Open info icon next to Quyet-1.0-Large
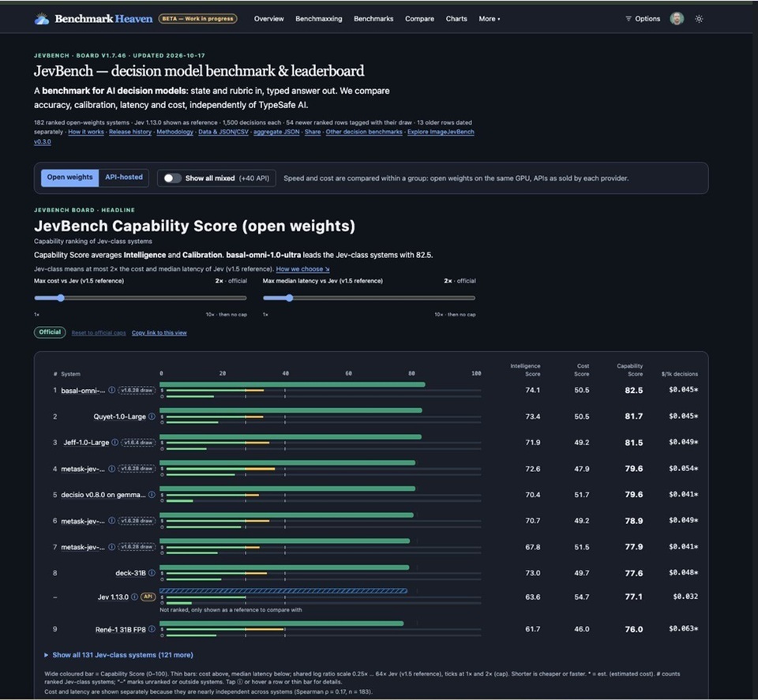This screenshot has height=700, width=758. tap(152, 416)
